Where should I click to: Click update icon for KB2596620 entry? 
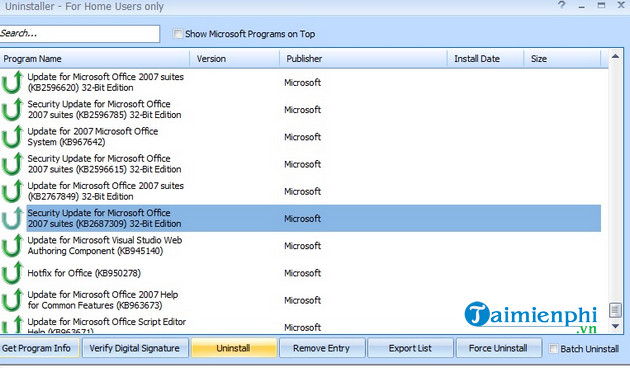coord(12,82)
